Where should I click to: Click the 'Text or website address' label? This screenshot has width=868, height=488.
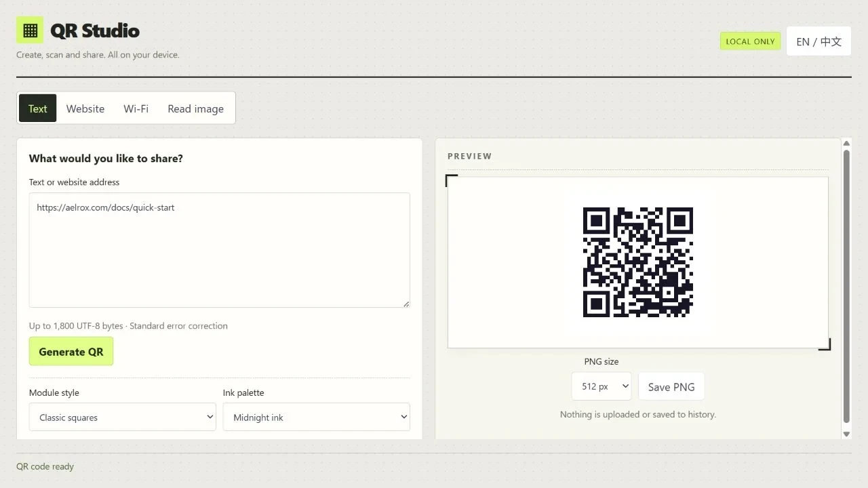click(74, 182)
